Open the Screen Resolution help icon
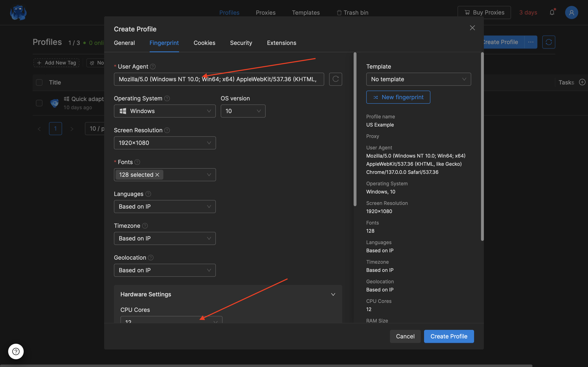Screen dimensions: 588x367 [167, 130]
